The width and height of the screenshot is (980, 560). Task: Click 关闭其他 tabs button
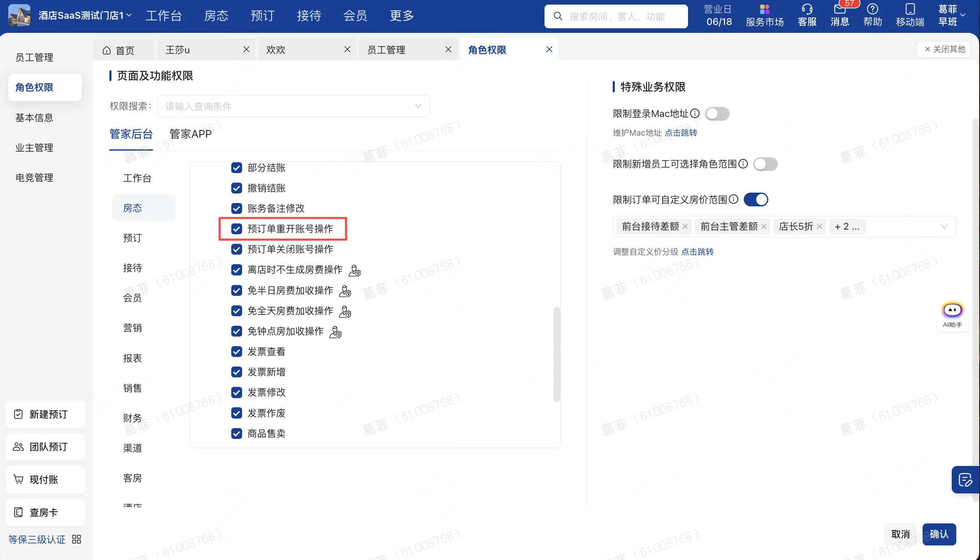[x=944, y=49]
